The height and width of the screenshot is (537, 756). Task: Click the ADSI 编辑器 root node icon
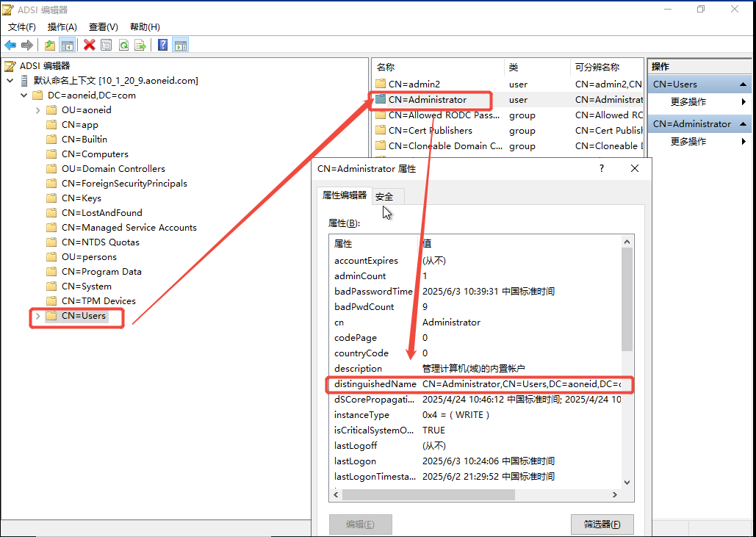9,66
